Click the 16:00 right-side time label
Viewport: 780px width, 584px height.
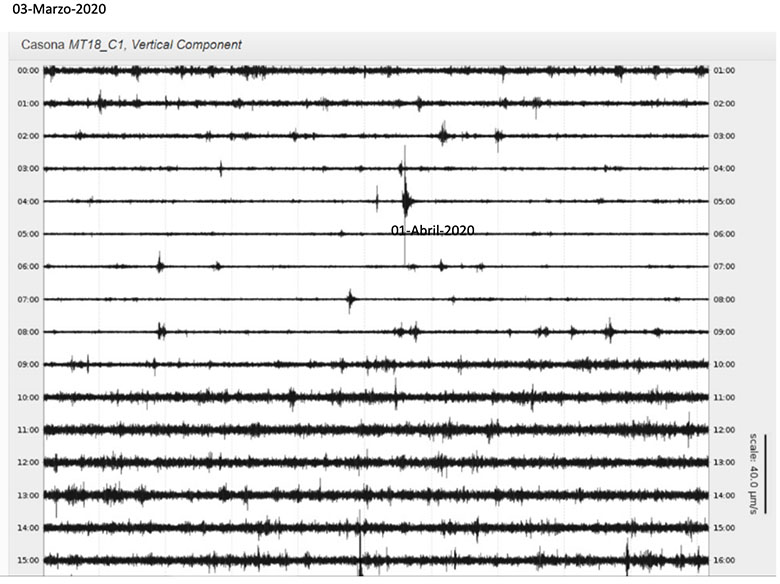click(x=725, y=560)
